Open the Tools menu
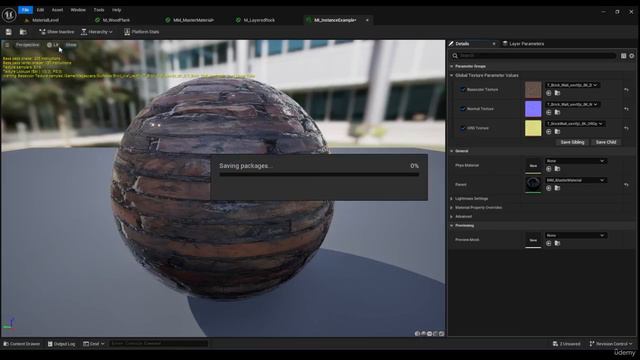This screenshot has width=640, height=360. click(99, 10)
